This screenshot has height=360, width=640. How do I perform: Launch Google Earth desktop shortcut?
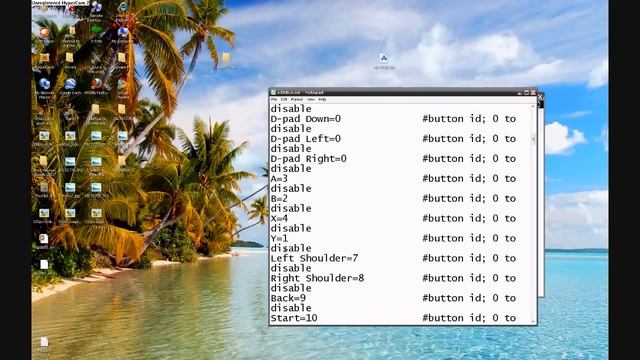[70, 86]
